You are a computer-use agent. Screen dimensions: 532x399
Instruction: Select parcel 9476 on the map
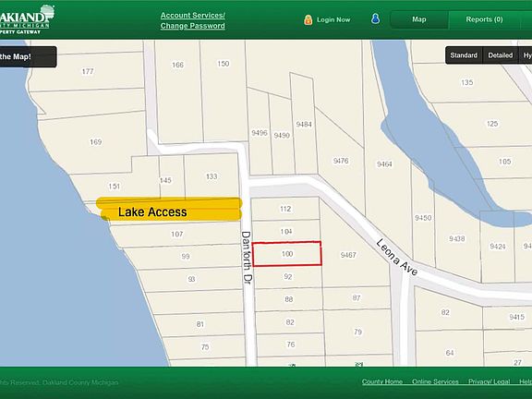click(341, 161)
